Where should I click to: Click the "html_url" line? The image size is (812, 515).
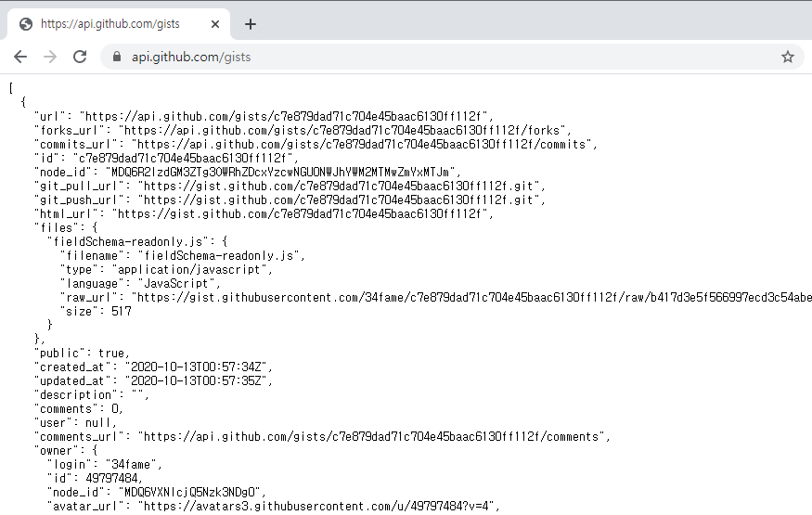click(x=264, y=213)
